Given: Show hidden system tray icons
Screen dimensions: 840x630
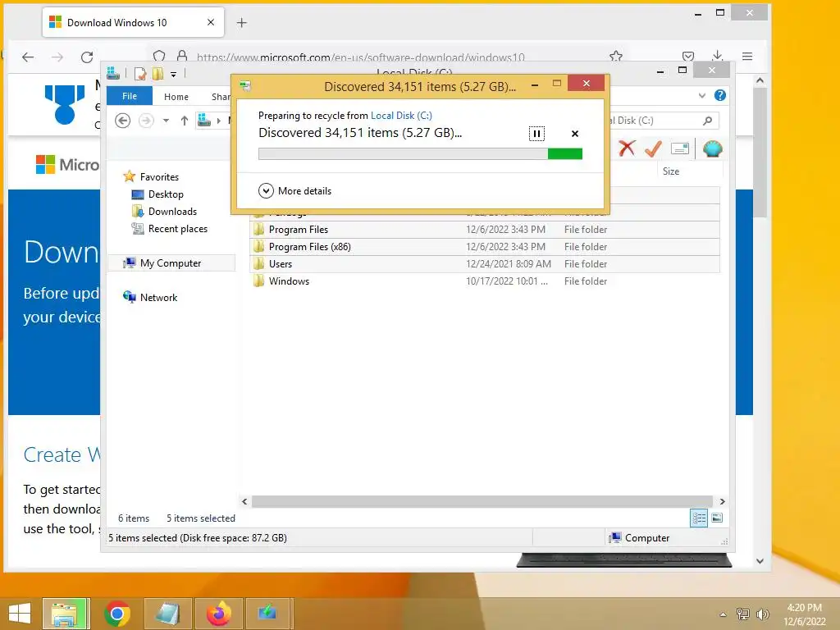Looking at the screenshot, I should [x=724, y=614].
